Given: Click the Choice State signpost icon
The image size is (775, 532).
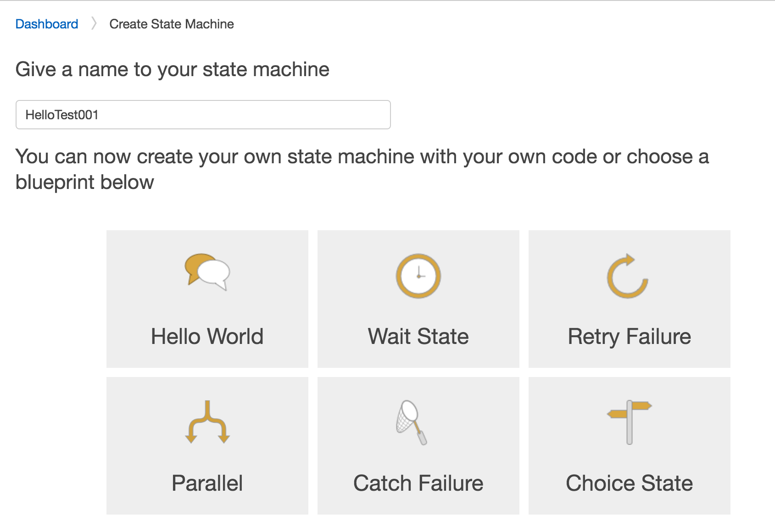Looking at the screenshot, I should click(x=630, y=422).
